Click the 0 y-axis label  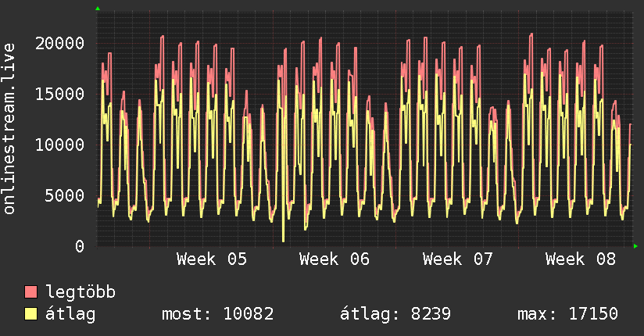(x=80, y=246)
